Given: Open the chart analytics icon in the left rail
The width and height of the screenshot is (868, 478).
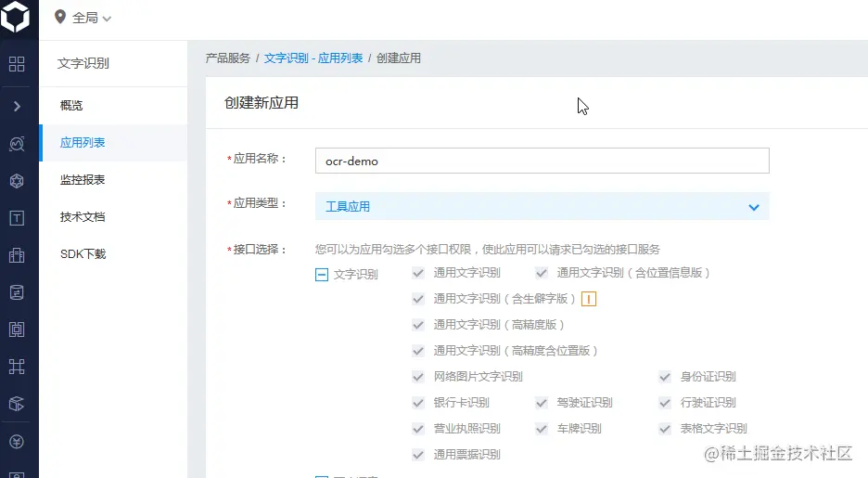Looking at the screenshot, I should click(x=17, y=144).
